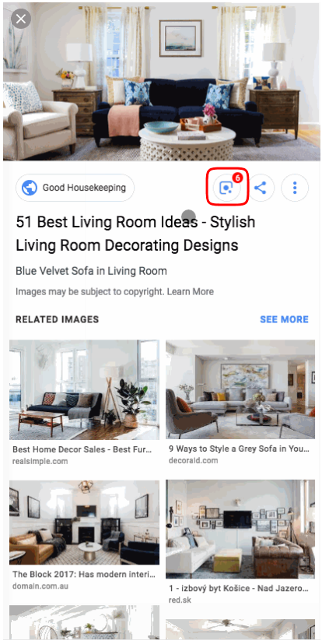This screenshot has height=644, width=322.
Task: Click the Learn More copyright link
Action: pos(191,291)
